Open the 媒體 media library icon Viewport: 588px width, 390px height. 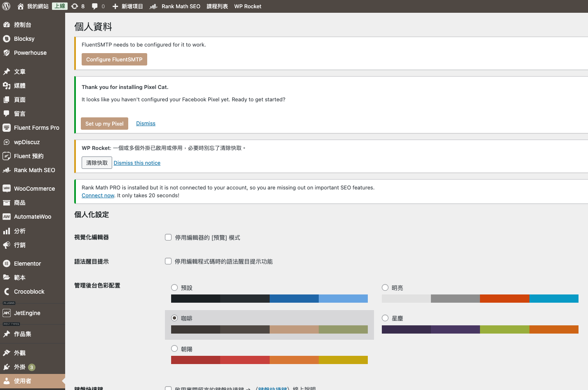click(x=7, y=86)
